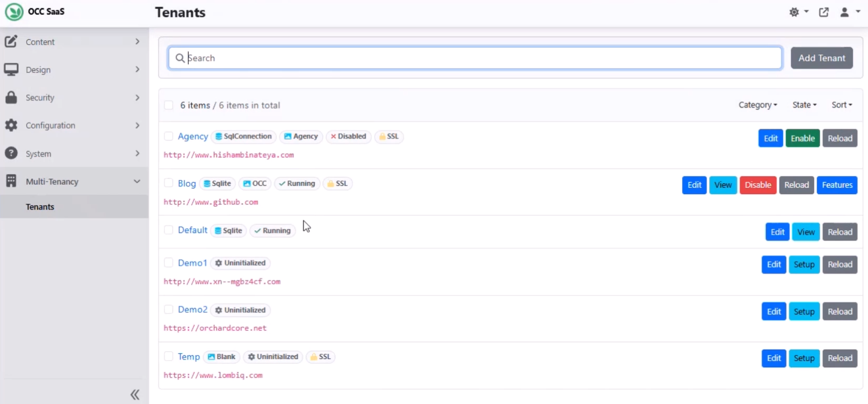Toggle the select-all tenants checkbox
The height and width of the screenshot is (404, 868).
(x=169, y=105)
